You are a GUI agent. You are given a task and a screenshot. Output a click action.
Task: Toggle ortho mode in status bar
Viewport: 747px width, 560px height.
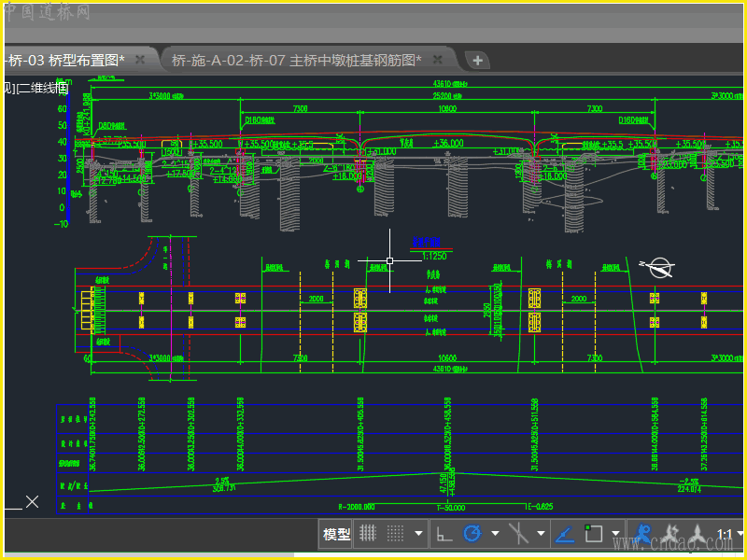tap(445, 534)
